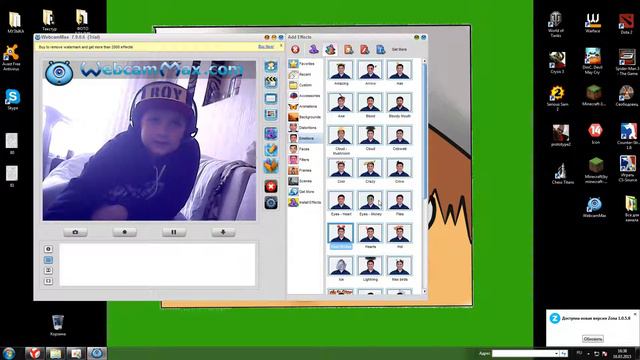Click the film clapperboard icon in WebcamMax sidebar
The width and height of the screenshot is (640, 360).
(x=271, y=82)
